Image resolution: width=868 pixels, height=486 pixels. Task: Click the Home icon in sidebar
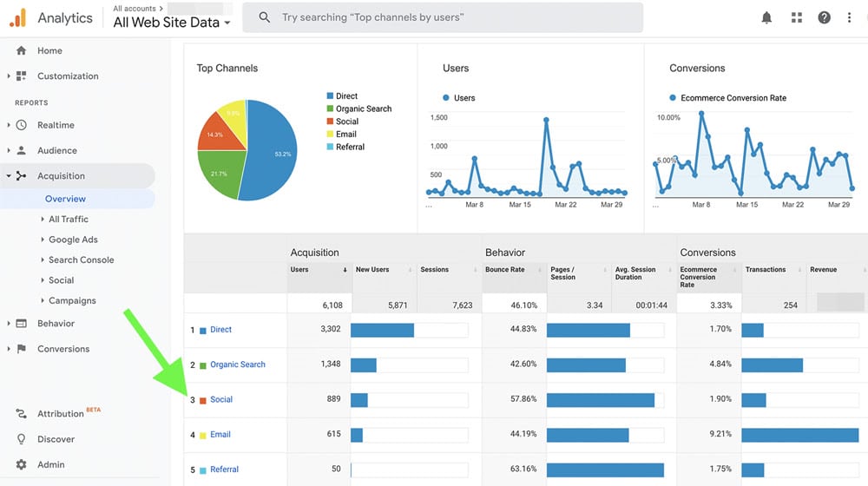tap(22, 51)
